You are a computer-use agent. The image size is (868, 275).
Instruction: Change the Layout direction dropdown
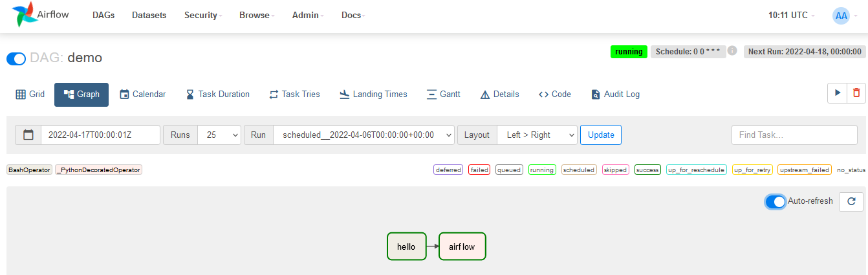click(536, 135)
